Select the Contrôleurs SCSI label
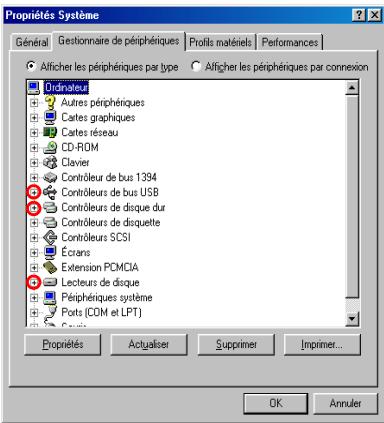Screen dimensions: 384x423 click(x=96, y=237)
